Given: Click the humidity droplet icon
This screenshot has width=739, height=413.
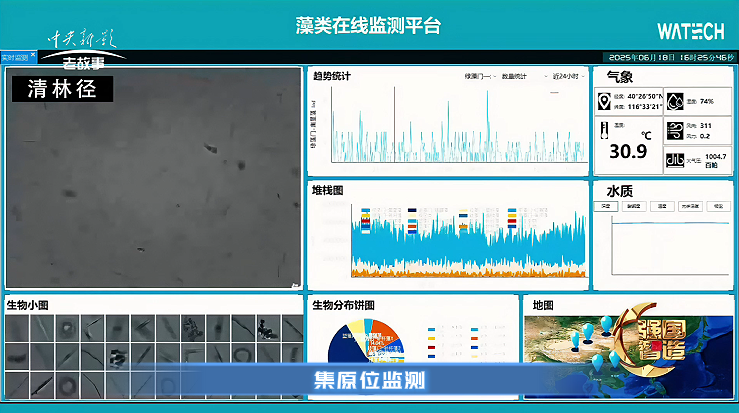Looking at the screenshot, I should (x=676, y=101).
